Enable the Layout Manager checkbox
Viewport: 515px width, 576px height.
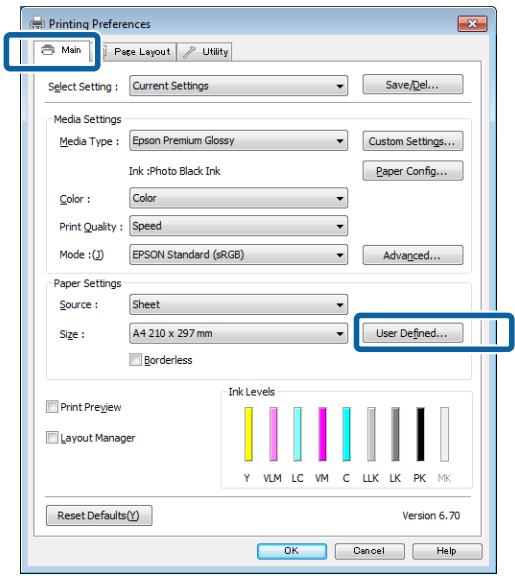[52, 438]
